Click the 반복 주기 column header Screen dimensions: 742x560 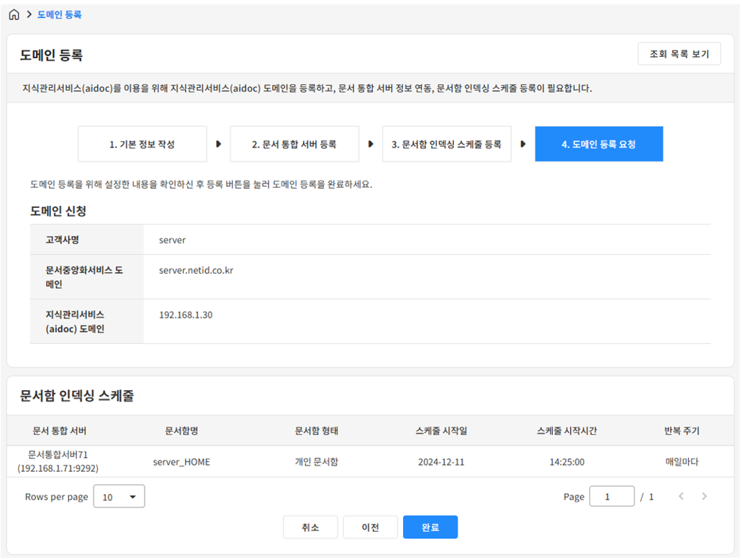click(681, 431)
